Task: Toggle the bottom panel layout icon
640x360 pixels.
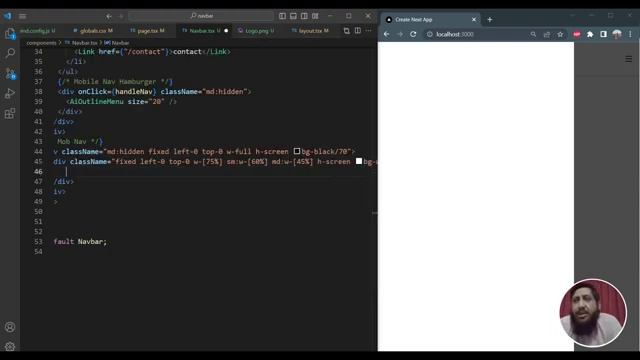Action: [x=293, y=16]
